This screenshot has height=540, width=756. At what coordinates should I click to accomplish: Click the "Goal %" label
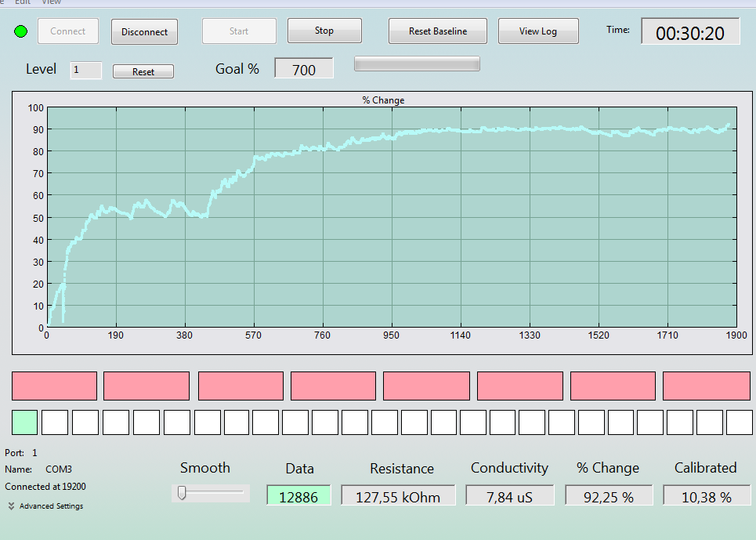pyautogui.click(x=237, y=69)
